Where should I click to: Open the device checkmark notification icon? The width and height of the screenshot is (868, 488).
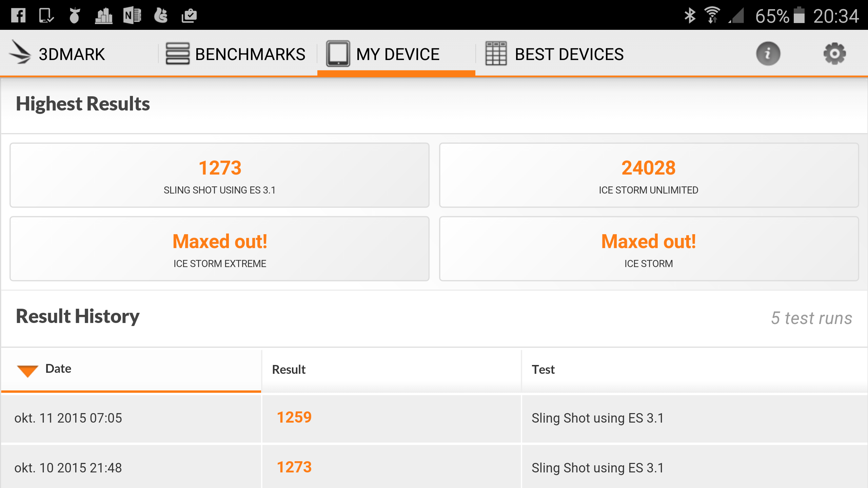pyautogui.click(x=46, y=16)
